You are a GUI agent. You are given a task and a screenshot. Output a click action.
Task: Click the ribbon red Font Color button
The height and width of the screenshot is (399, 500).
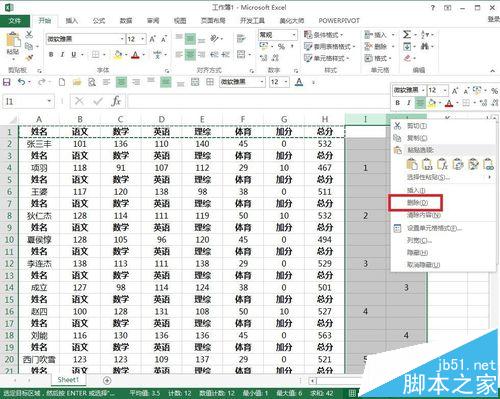135,54
